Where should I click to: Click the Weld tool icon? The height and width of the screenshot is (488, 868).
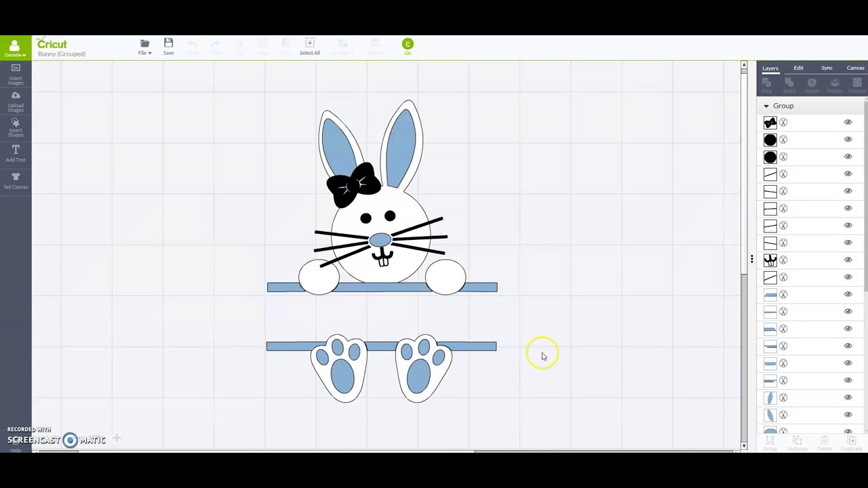pyautogui.click(x=789, y=85)
